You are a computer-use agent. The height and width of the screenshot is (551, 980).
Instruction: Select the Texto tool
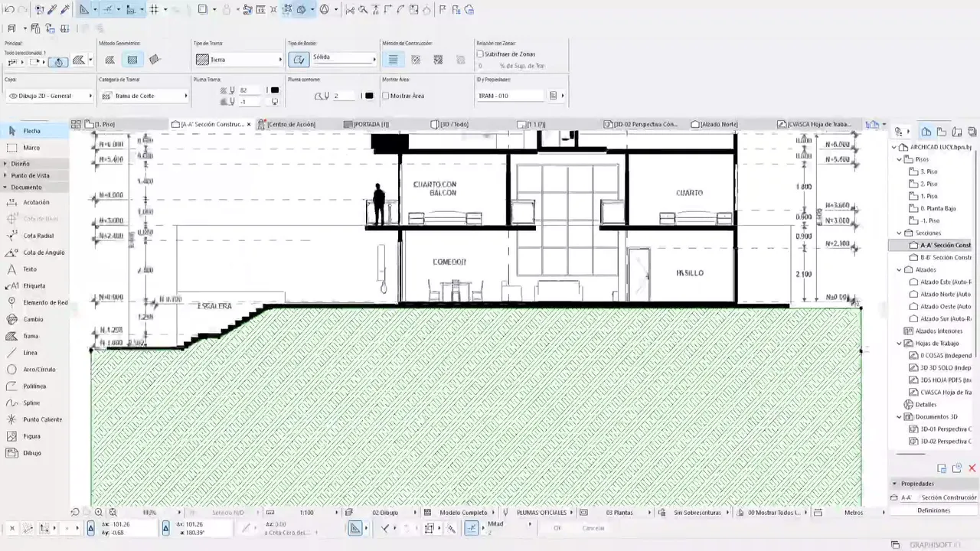click(34, 269)
